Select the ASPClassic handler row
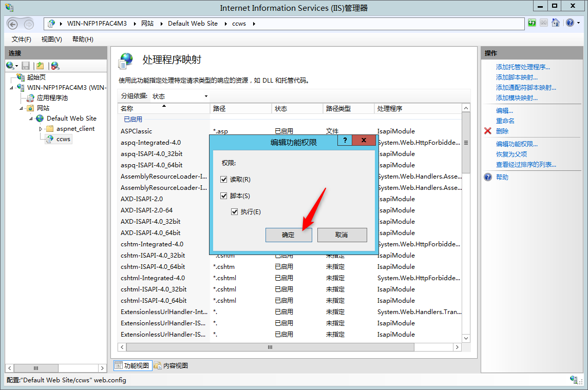Screen dimensions: 588x390 290,131
